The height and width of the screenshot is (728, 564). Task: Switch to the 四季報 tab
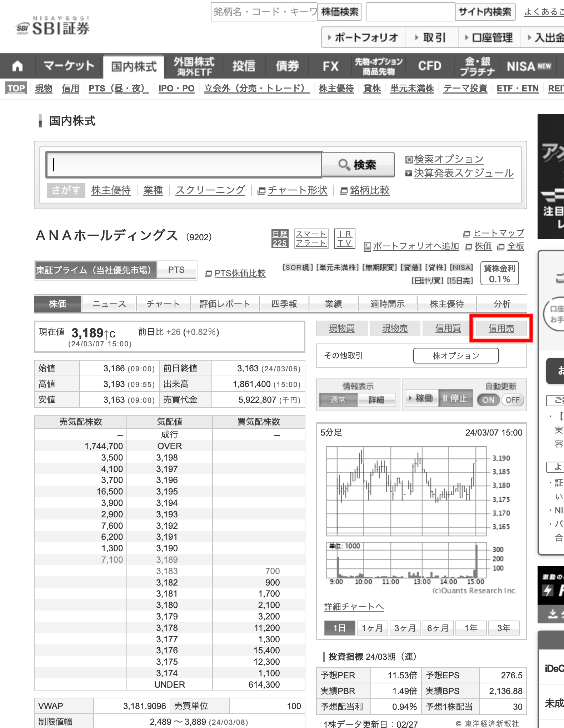point(284,304)
